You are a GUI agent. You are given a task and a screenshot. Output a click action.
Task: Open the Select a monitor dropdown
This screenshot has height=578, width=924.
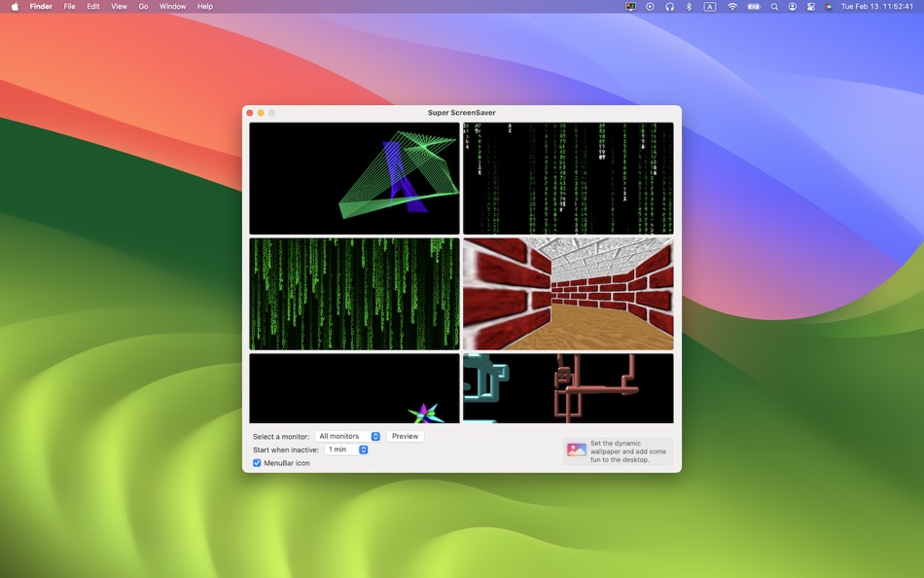pos(347,437)
